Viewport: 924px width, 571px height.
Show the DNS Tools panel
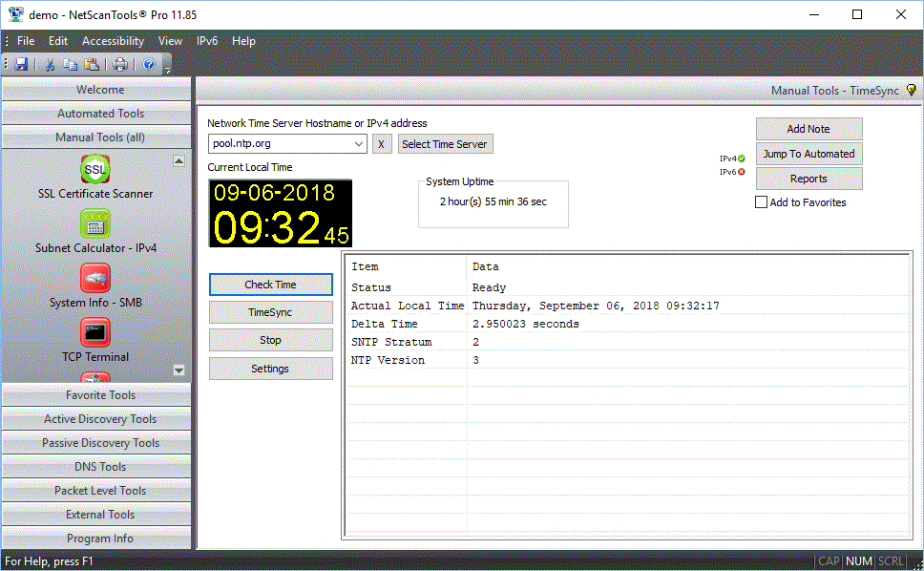[x=96, y=467]
